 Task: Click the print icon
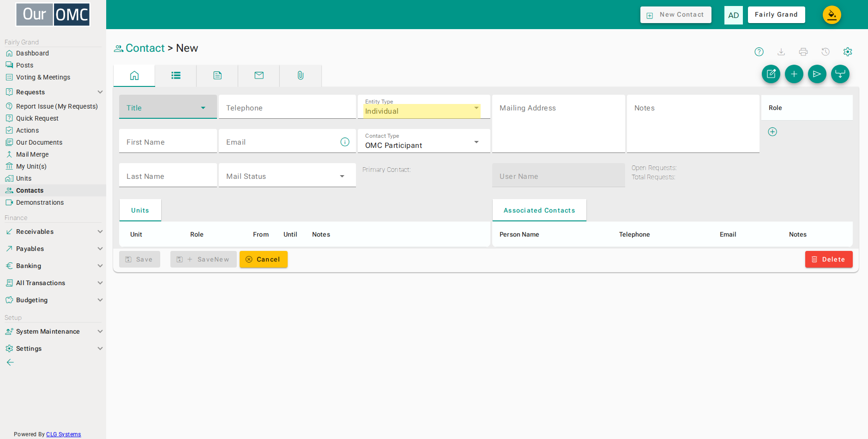(803, 52)
